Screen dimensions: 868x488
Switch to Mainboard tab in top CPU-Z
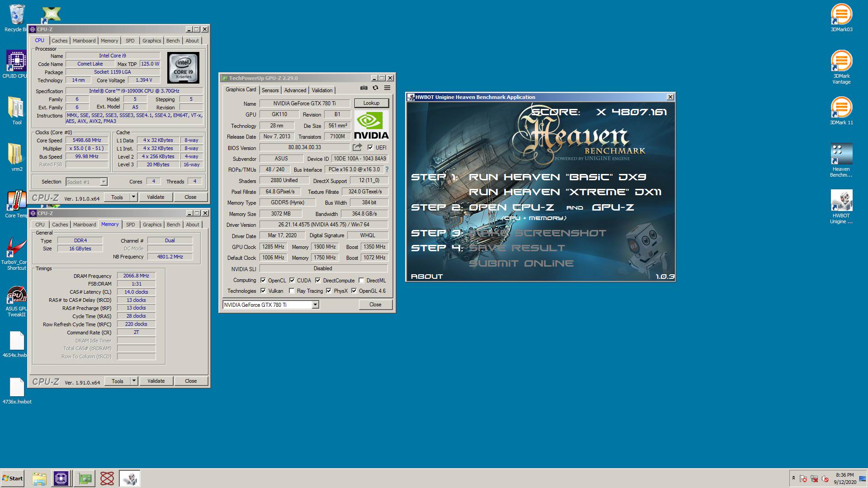click(x=84, y=41)
